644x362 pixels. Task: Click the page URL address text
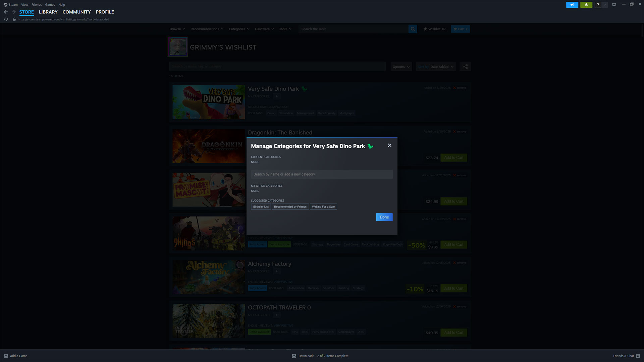pyautogui.click(x=63, y=19)
